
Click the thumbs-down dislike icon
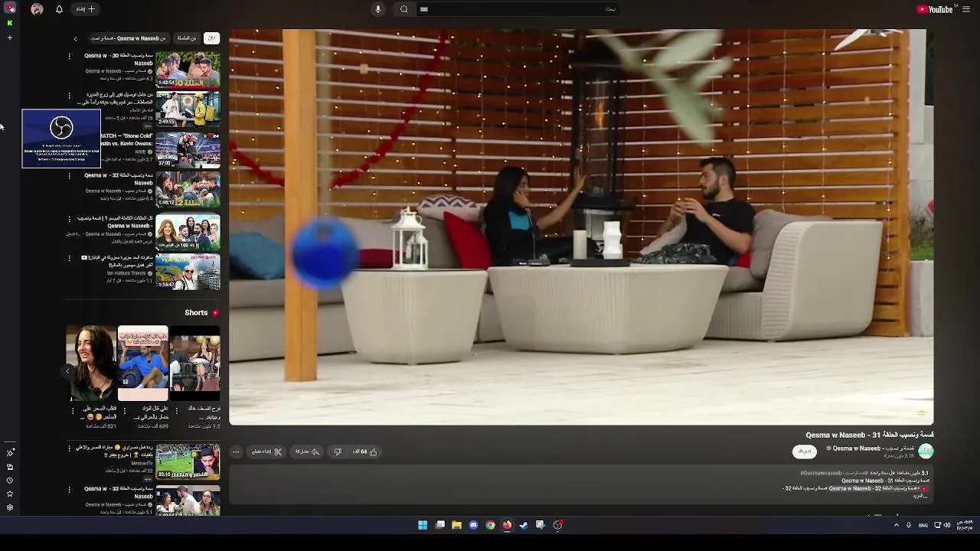click(x=338, y=452)
